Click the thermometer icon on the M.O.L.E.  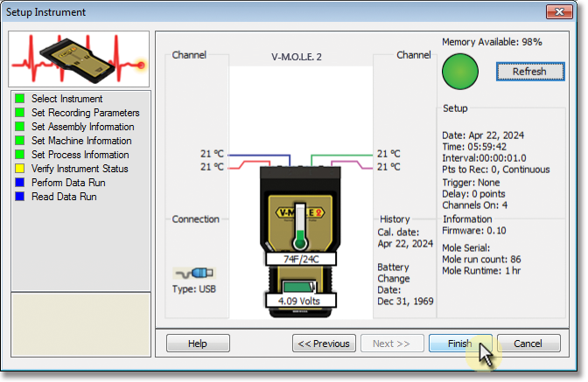300,227
